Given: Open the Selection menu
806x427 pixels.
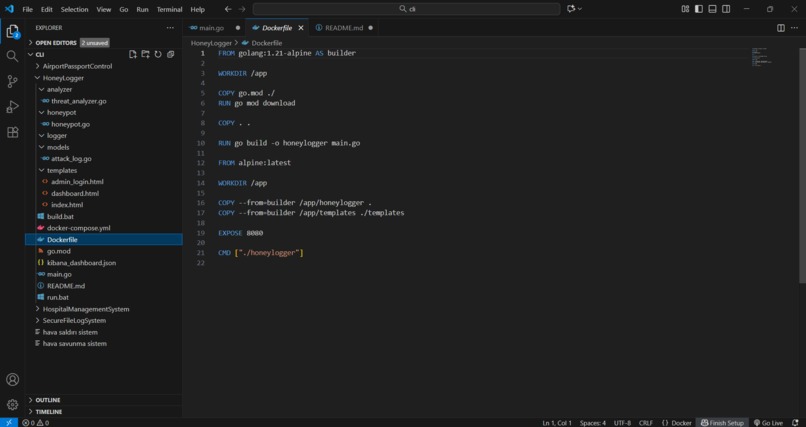Looking at the screenshot, I should click(75, 9).
